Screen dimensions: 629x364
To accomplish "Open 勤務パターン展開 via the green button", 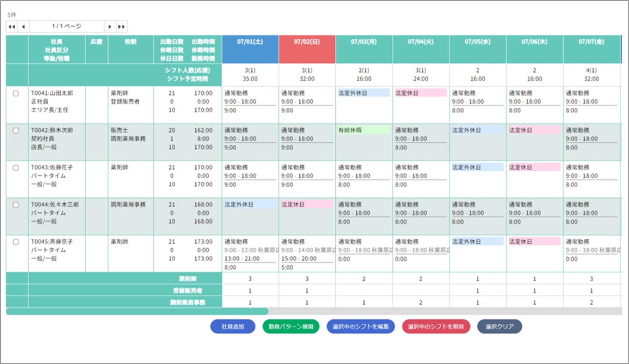I will click(291, 326).
